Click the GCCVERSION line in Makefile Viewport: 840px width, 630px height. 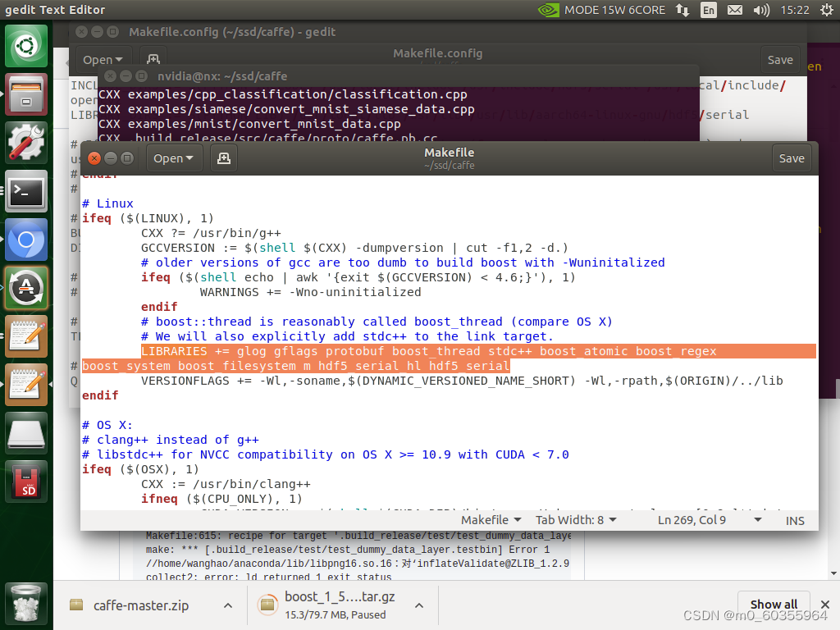354,248
